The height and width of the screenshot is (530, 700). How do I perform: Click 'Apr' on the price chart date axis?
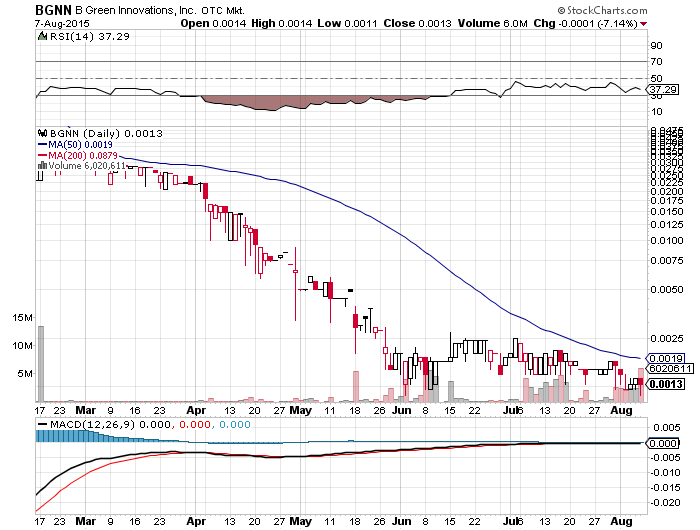196,410
